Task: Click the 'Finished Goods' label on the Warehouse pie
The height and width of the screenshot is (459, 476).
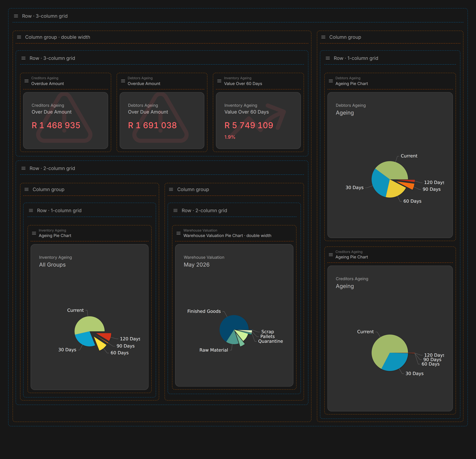Action: 204,311
